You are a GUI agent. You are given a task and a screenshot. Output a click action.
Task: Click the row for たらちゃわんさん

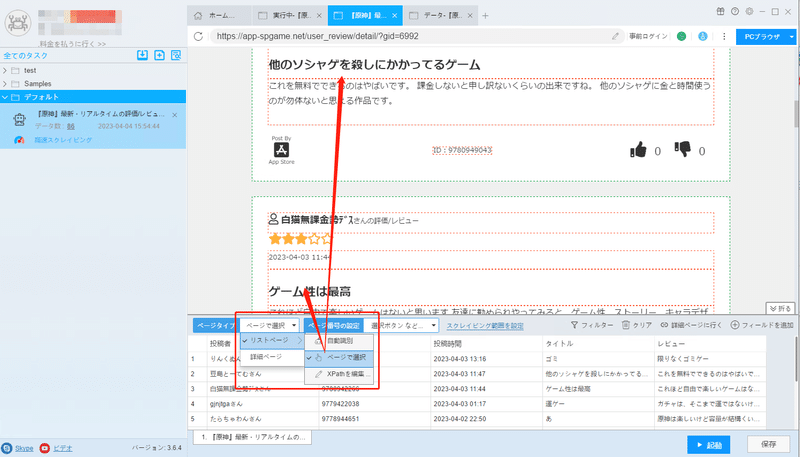(477, 419)
